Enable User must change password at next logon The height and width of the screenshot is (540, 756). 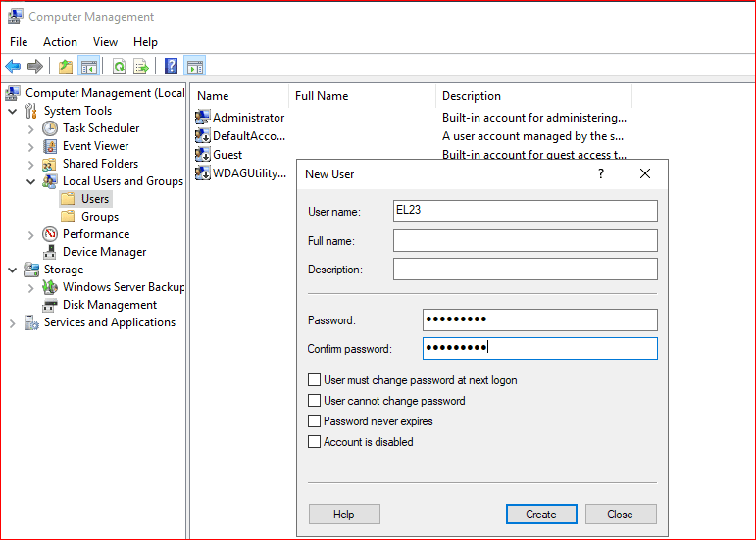pos(315,380)
